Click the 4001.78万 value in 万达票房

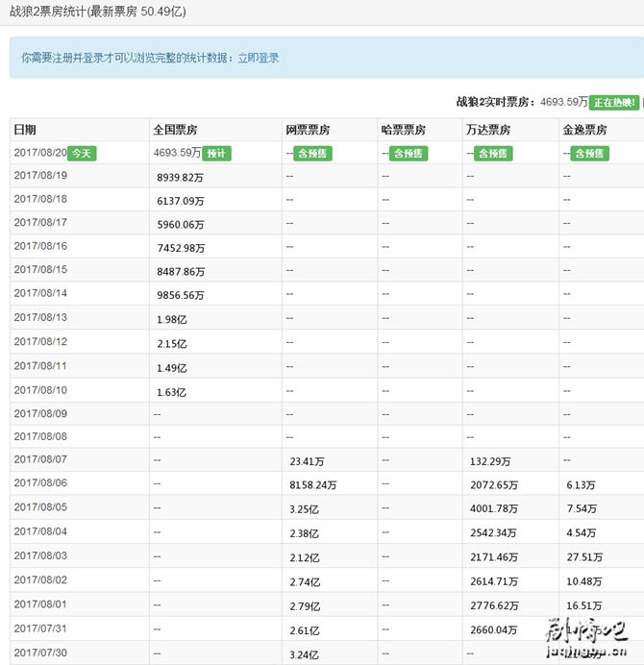click(494, 508)
